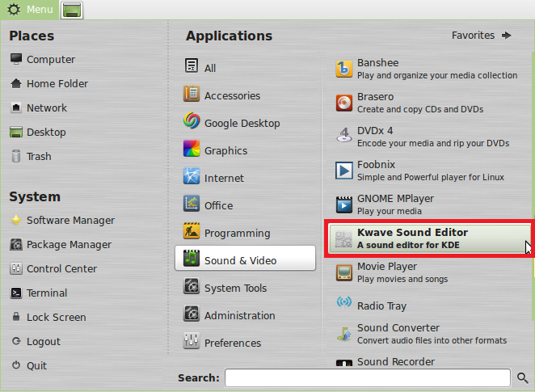Click the Network label in Places

click(47, 107)
